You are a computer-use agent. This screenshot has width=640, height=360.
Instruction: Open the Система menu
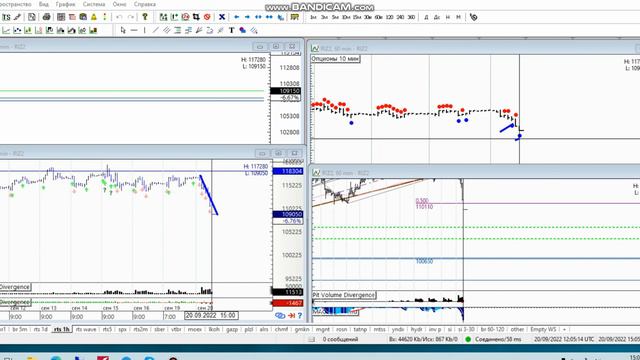pos(94,4)
